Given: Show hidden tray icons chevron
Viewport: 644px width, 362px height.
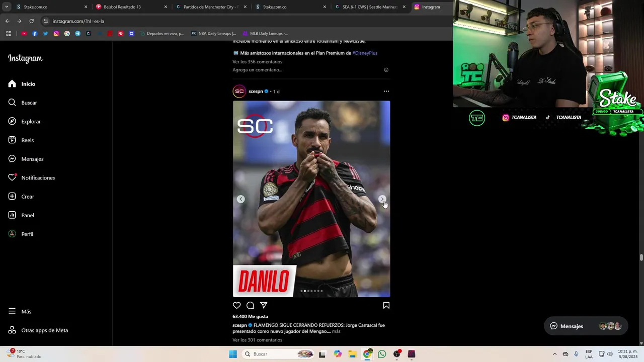Looking at the screenshot, I should 554,354.
